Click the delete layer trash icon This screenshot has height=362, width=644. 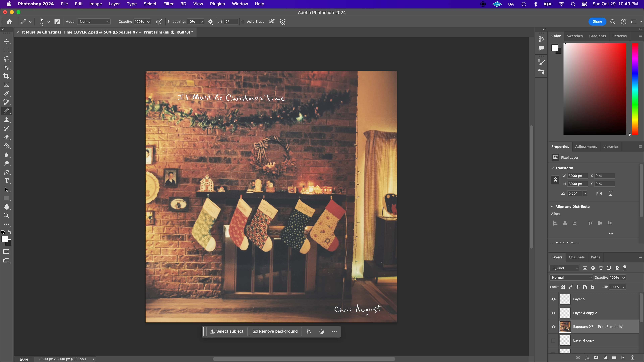[632, 357]
